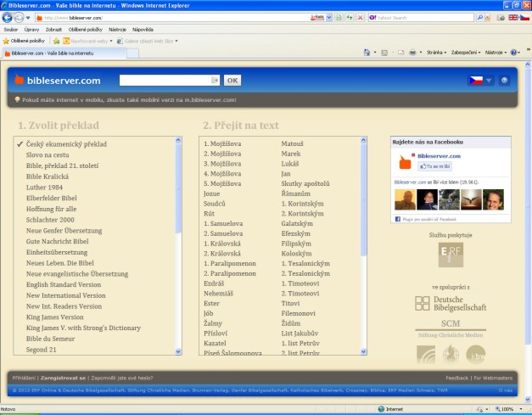Click the kbw logo
Viewport: 532px width, 415px height.
coord(475,355)
